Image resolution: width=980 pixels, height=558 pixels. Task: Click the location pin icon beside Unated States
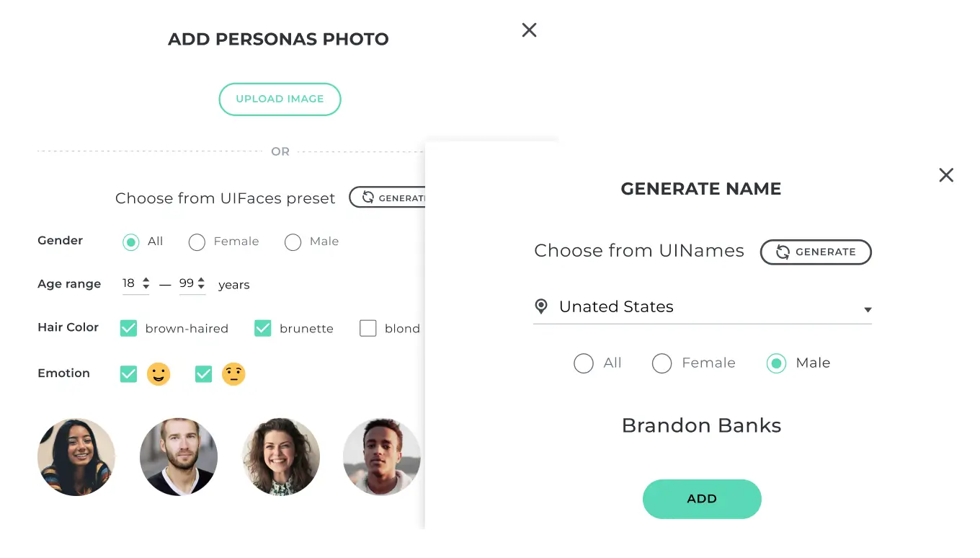541,307
